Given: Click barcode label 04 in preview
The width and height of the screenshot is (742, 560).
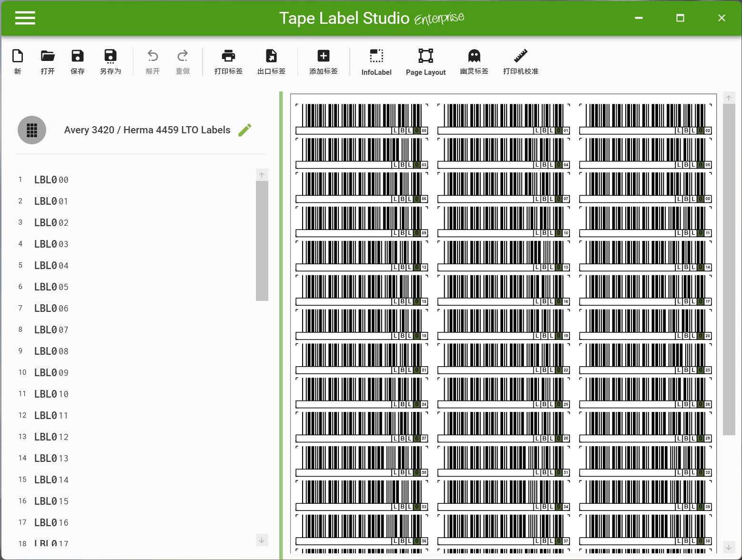Looking at the screenshot, I should click(504, 153).
